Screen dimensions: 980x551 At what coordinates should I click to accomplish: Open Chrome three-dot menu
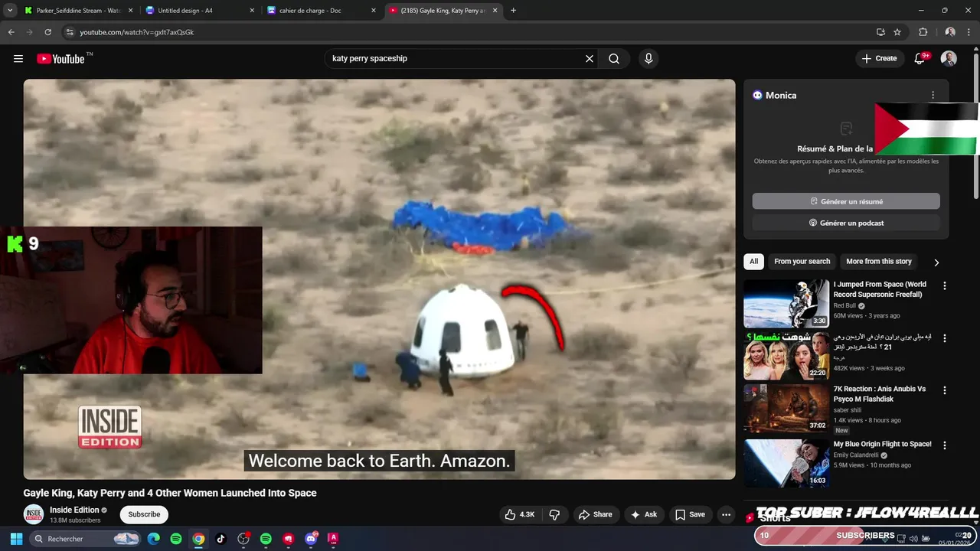tap(969, 32)
